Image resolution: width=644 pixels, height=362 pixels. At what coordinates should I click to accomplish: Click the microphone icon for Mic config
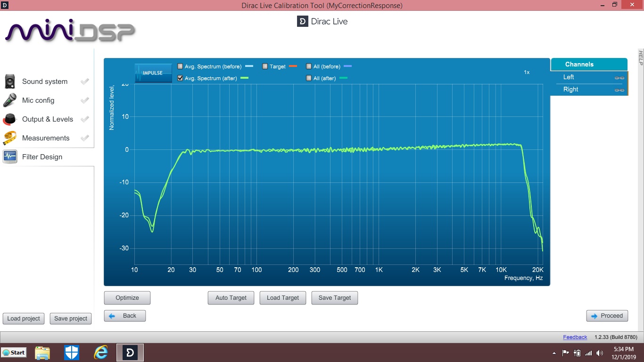pos(10,100)
